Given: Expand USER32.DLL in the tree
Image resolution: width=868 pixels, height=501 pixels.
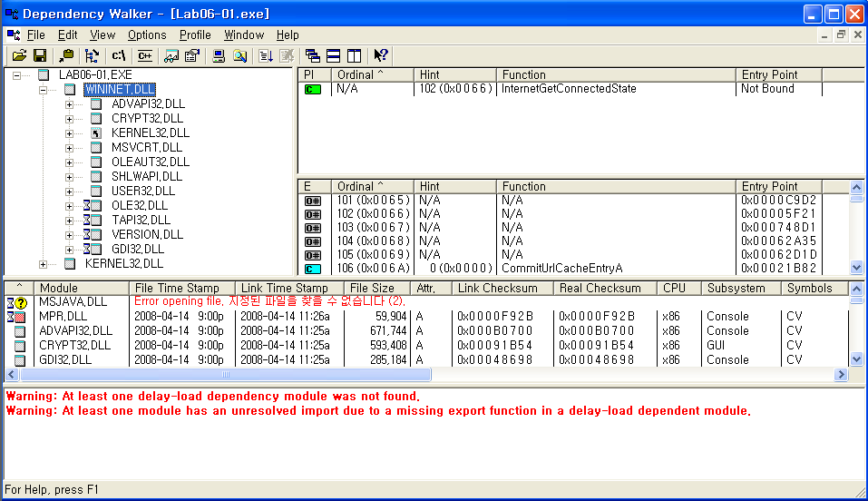Looking at the screenshot, I should pyautogui.click(x=69, y=192).
